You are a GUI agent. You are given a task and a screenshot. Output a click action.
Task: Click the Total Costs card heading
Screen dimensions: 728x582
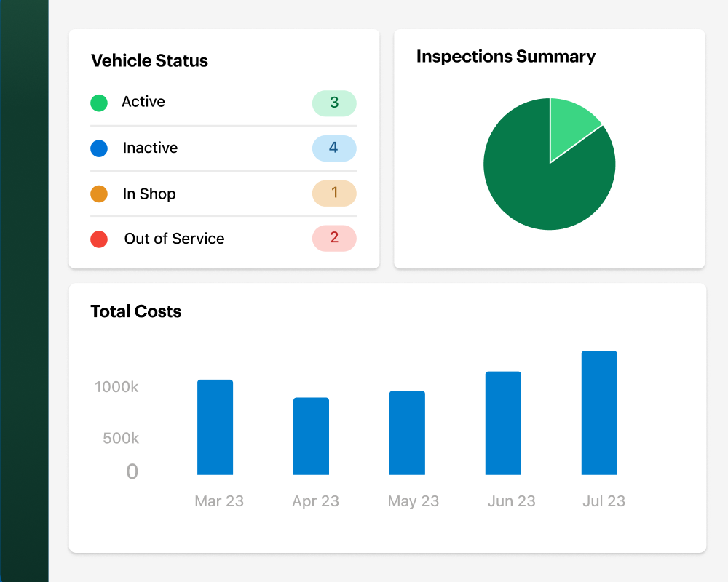(x=136, y=311)
